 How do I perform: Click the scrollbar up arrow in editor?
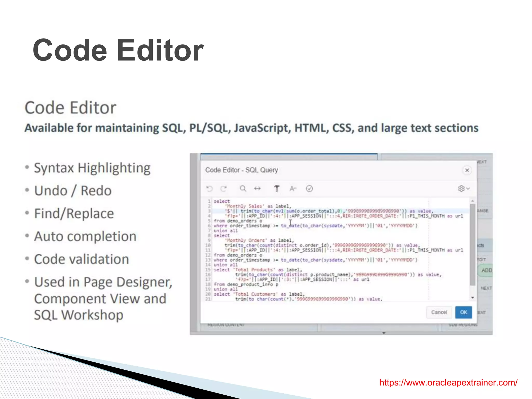[473, 201]
